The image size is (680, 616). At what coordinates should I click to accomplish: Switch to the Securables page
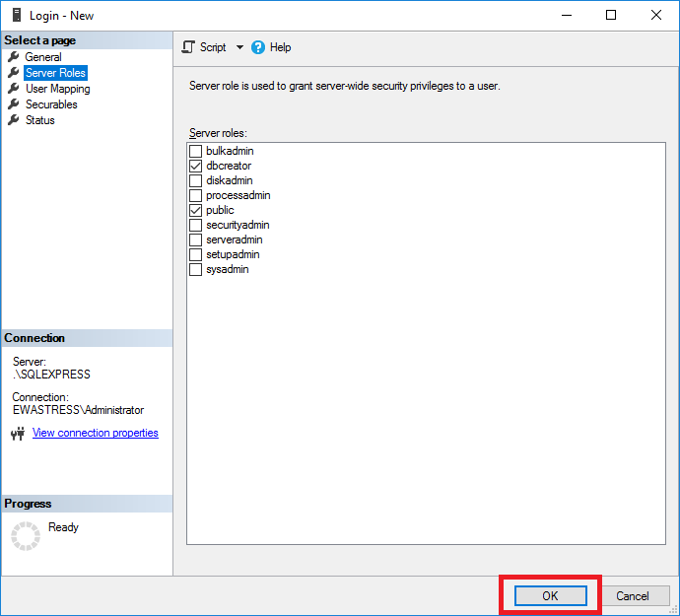(51, 104)
